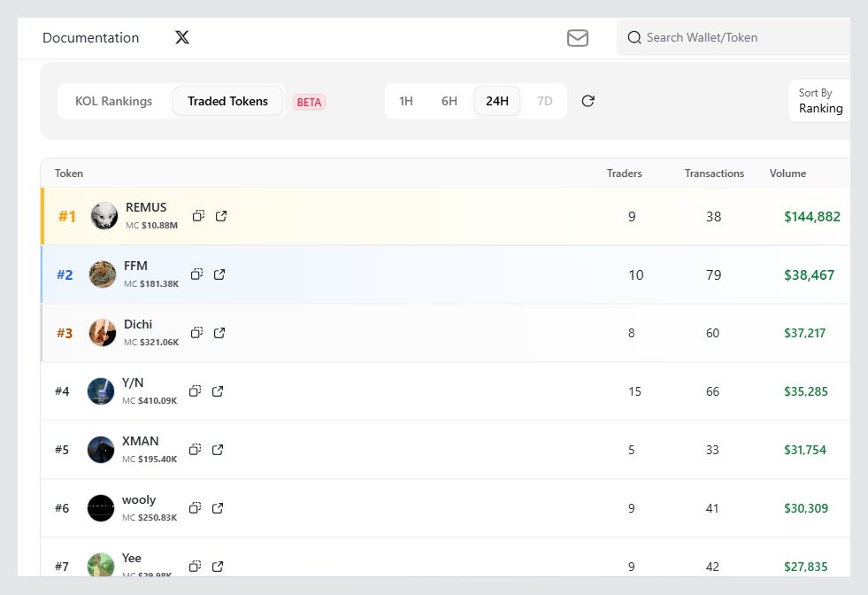Click the wooly token name

coord(139,499)
